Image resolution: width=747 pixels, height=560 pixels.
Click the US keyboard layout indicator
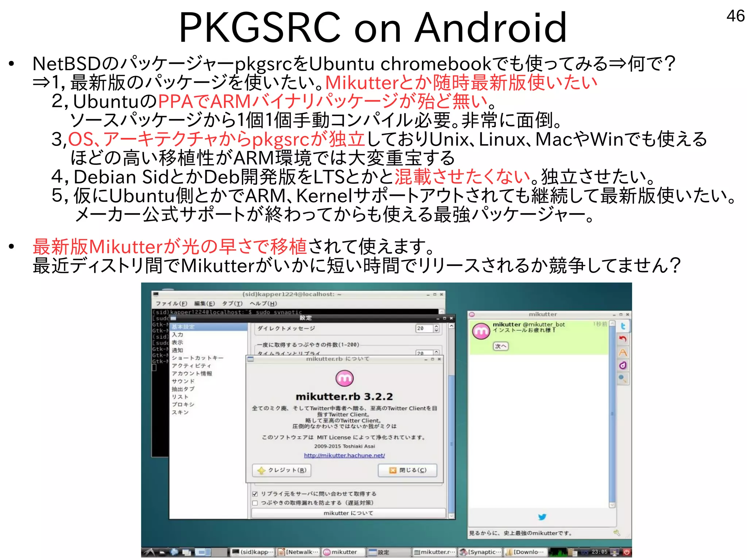(x=585, y=552)
